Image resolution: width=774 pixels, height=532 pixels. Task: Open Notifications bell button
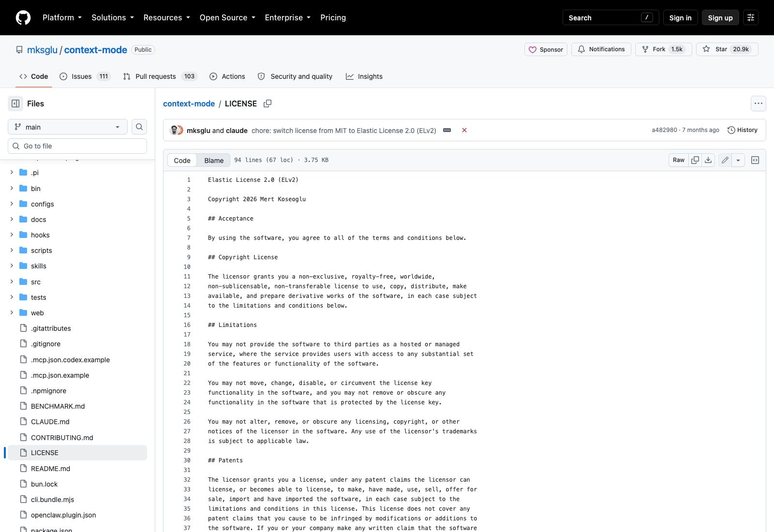pyautogui.click(x=601, y=49)
